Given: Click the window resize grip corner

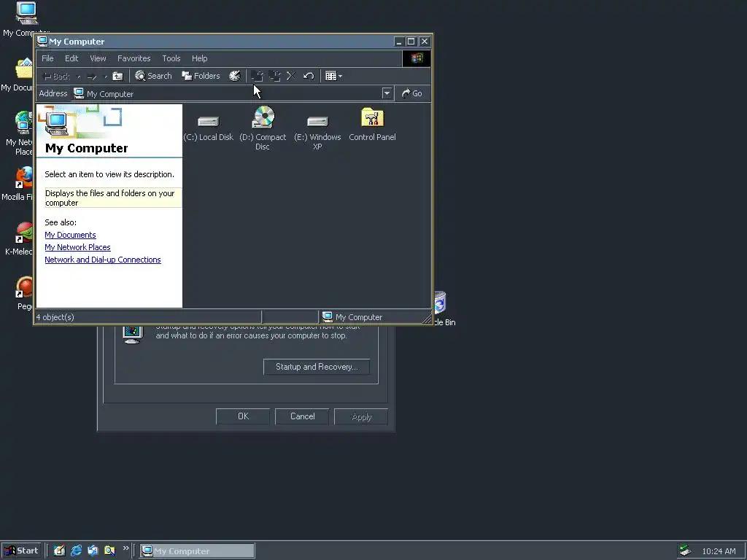Looking at the screenshot, I should [427, 318].
